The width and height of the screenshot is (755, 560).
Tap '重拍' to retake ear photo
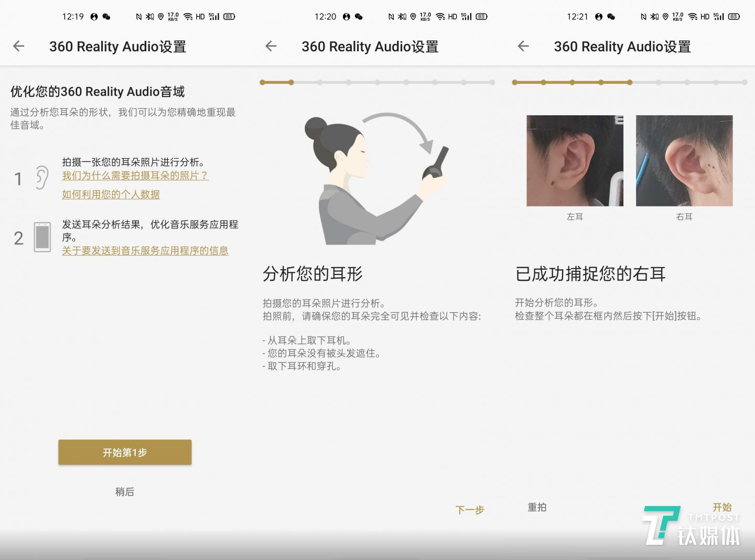point(537,507)
